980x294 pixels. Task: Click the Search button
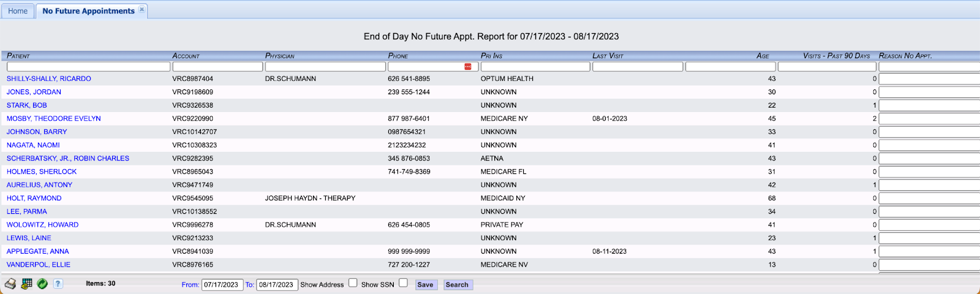457,285
